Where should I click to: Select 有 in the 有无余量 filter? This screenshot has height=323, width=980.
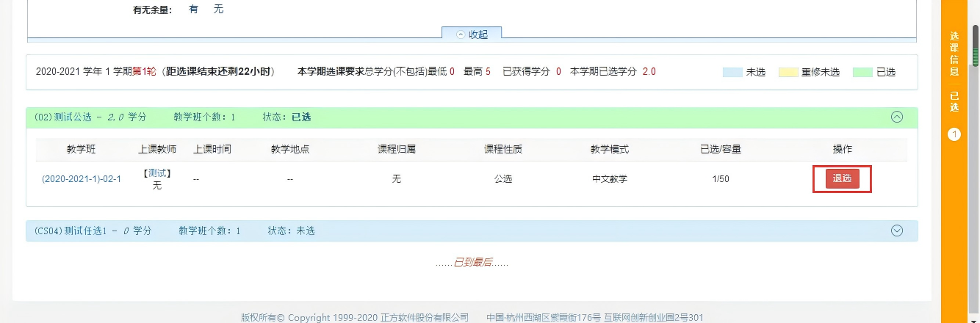click(193, 10)
